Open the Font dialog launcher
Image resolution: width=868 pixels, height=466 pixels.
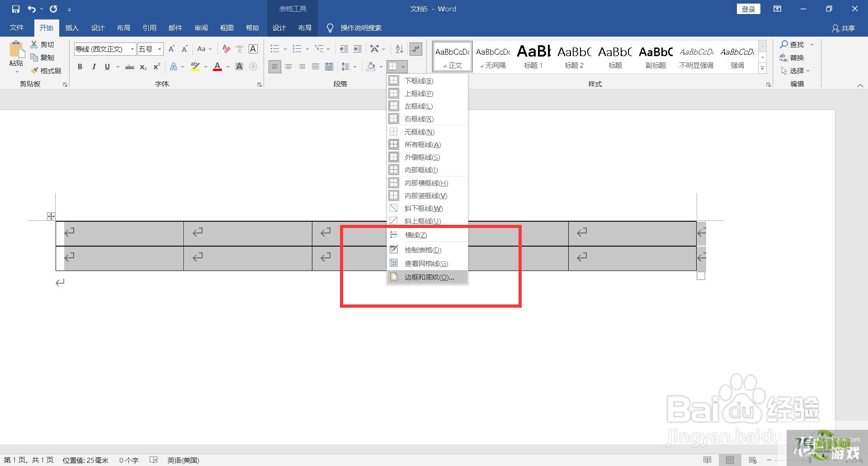click(259, 85)
